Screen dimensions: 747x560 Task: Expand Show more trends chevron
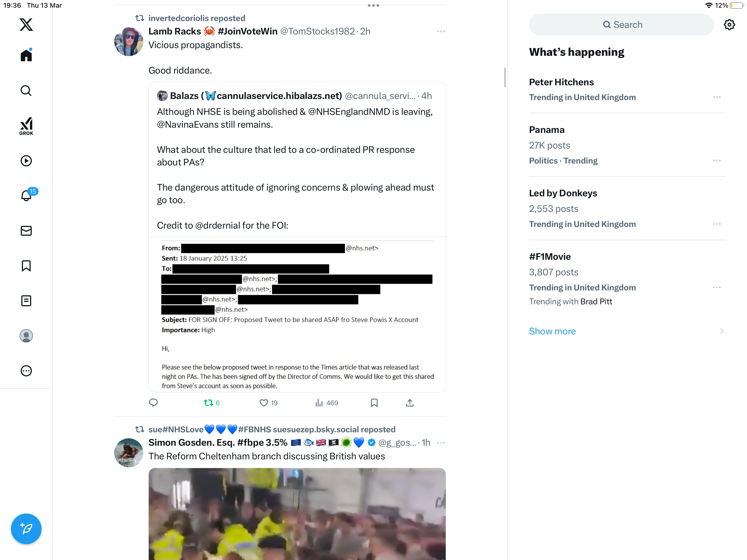pos(722,331)
